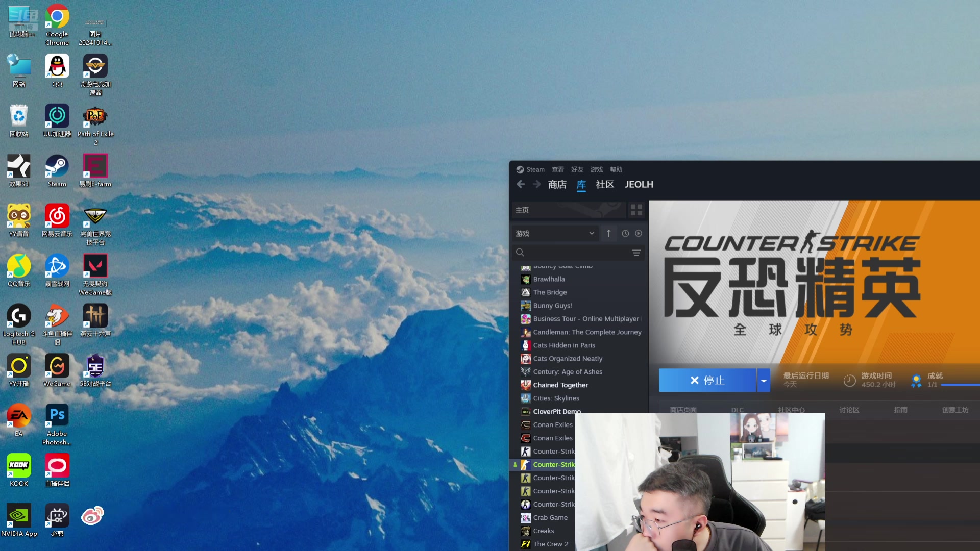Open advanced filter icon beside search box

point(636,253)
